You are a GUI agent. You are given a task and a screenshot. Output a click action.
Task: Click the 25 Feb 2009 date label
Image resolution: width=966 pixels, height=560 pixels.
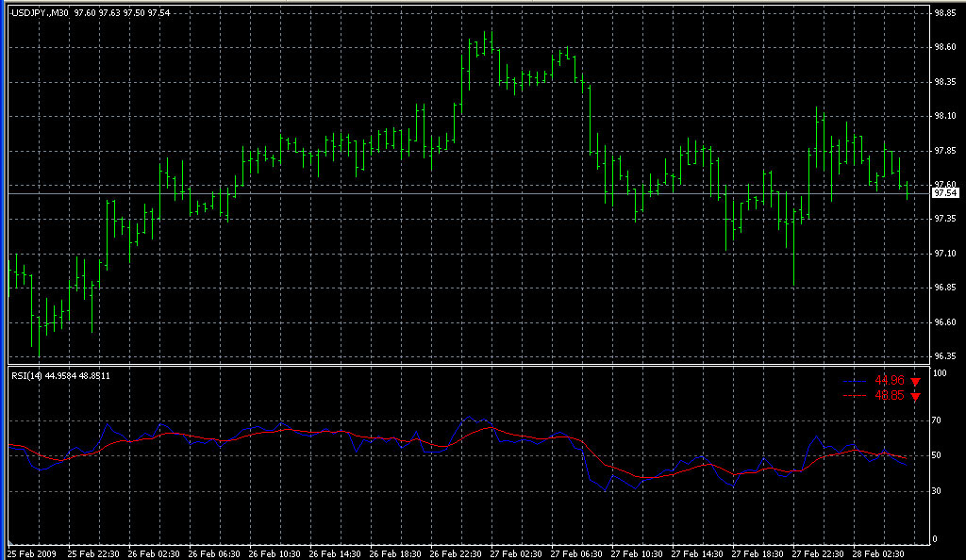32,553
